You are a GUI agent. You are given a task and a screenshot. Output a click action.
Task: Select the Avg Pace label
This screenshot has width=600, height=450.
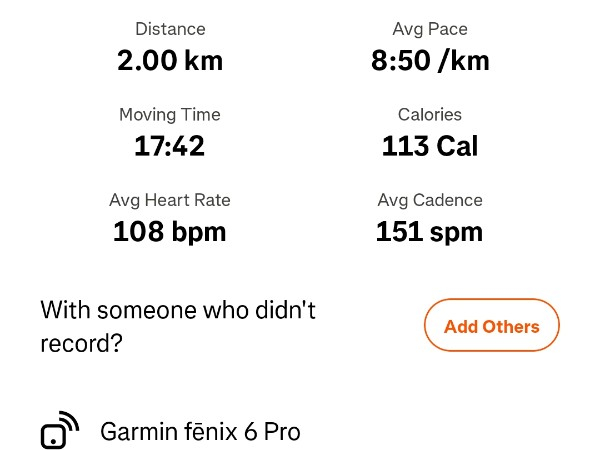tap(430, 29)
